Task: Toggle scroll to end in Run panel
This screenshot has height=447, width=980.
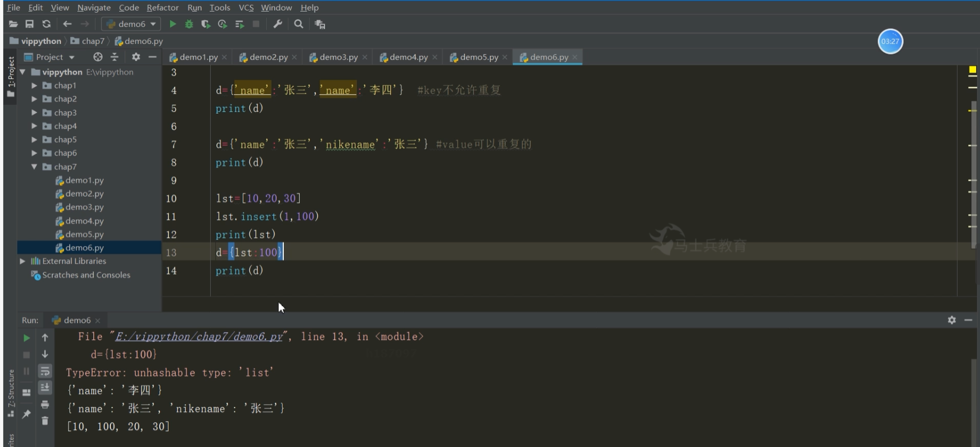Action: point(45,388)
